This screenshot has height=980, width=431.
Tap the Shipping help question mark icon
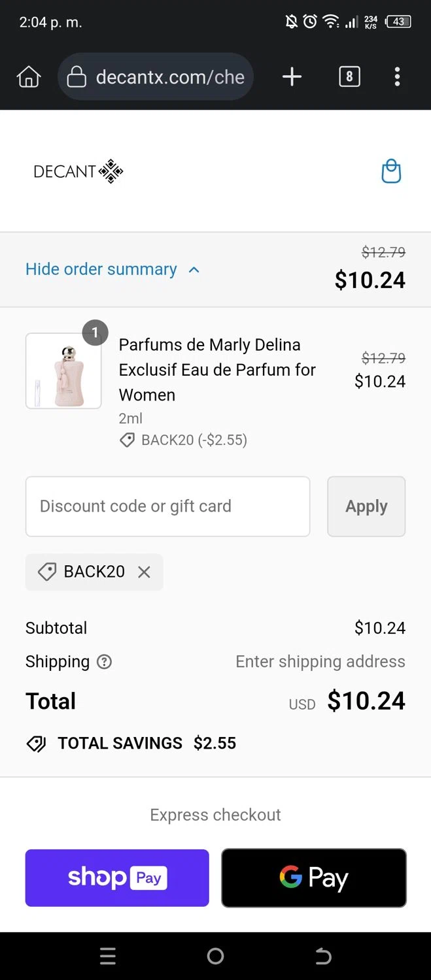104,662
